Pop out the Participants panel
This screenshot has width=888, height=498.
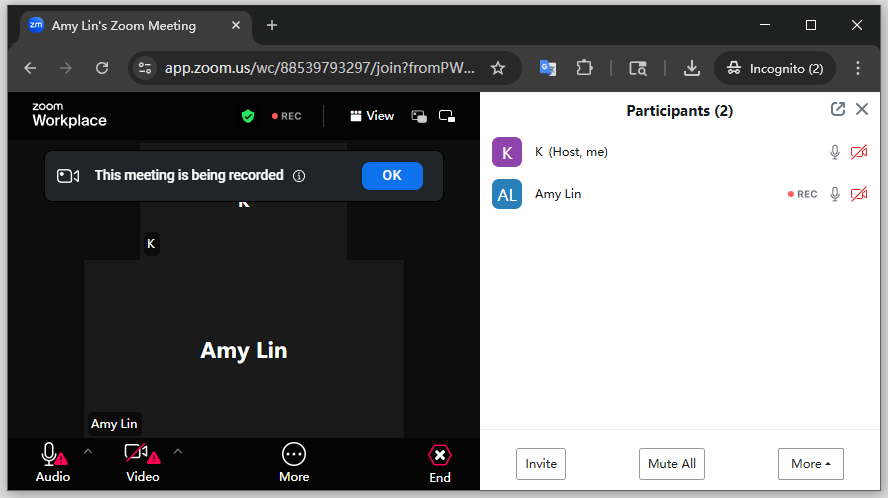click(x=838, y=110)
